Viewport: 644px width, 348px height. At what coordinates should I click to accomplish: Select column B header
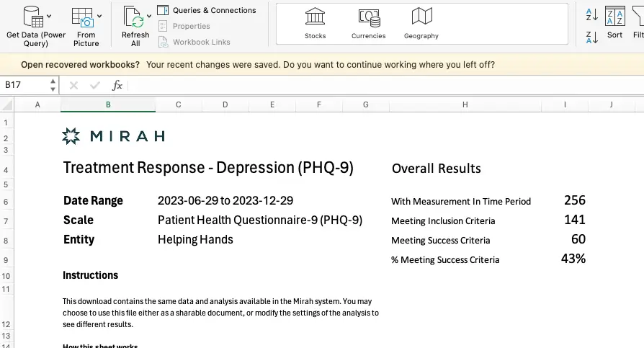click(108, 104)
